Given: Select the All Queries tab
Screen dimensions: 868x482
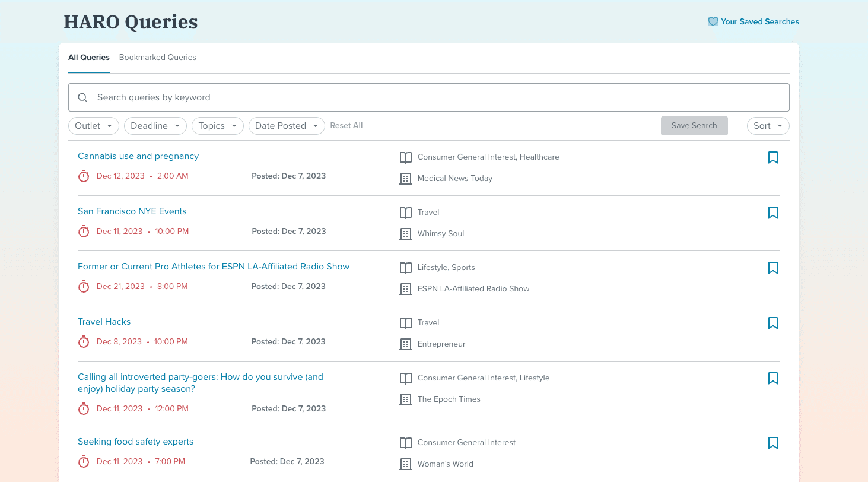Looking at the screenshot, I should pos(89,58).
